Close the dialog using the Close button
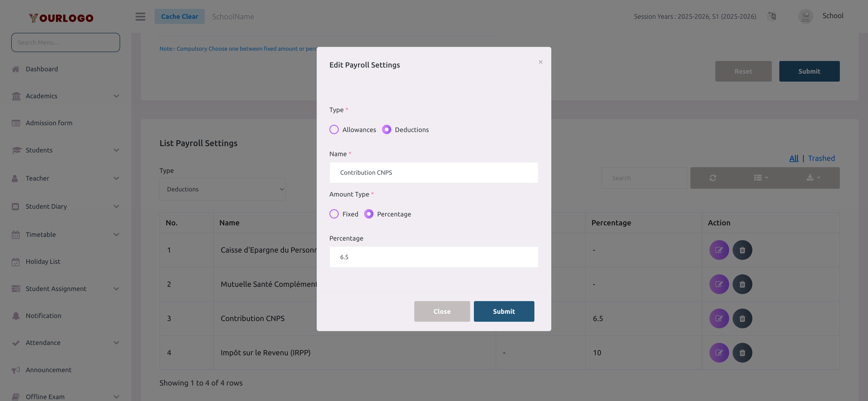This screenshot has width=868, height=401. point(442,311)
